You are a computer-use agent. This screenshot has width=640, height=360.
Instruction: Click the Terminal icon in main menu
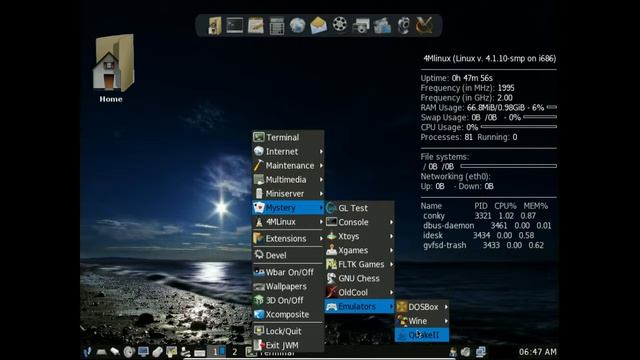tap(259, 137)
